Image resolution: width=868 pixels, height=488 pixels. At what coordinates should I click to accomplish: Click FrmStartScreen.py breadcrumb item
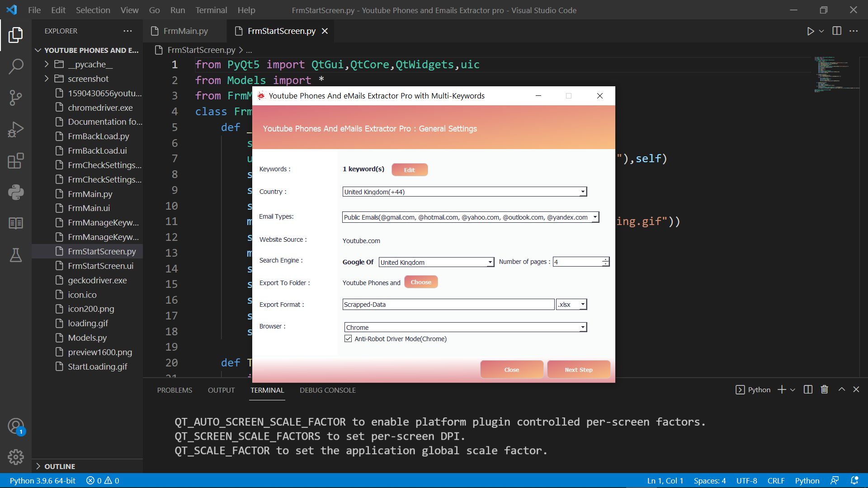point(201,50)
